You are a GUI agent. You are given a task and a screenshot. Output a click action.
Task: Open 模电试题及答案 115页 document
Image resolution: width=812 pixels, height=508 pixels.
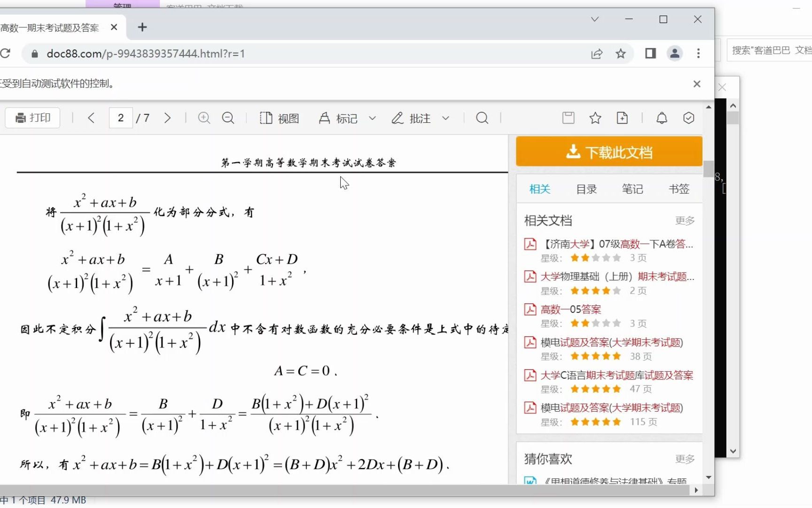click(612, 407)
